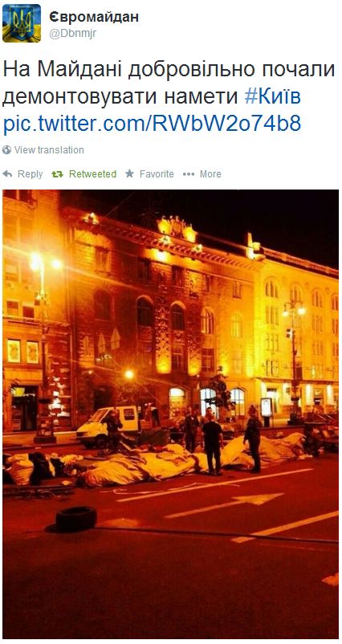Click the Favorite star icon

click(130, 173)
